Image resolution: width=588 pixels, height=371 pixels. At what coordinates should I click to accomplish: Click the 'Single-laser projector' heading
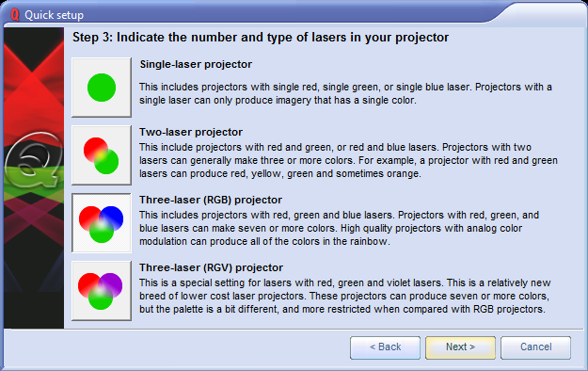[196, 64]
